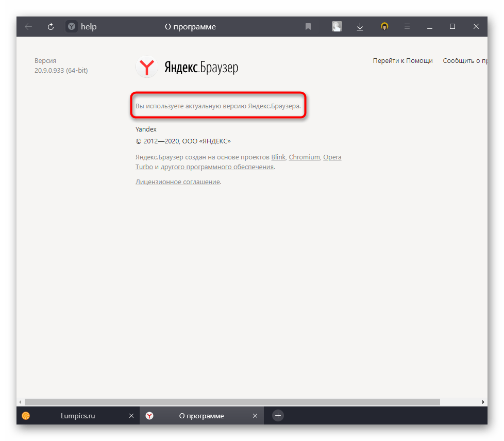Open the Blink project link
This screenshot has height=441, width=504.
pos(278,157)
